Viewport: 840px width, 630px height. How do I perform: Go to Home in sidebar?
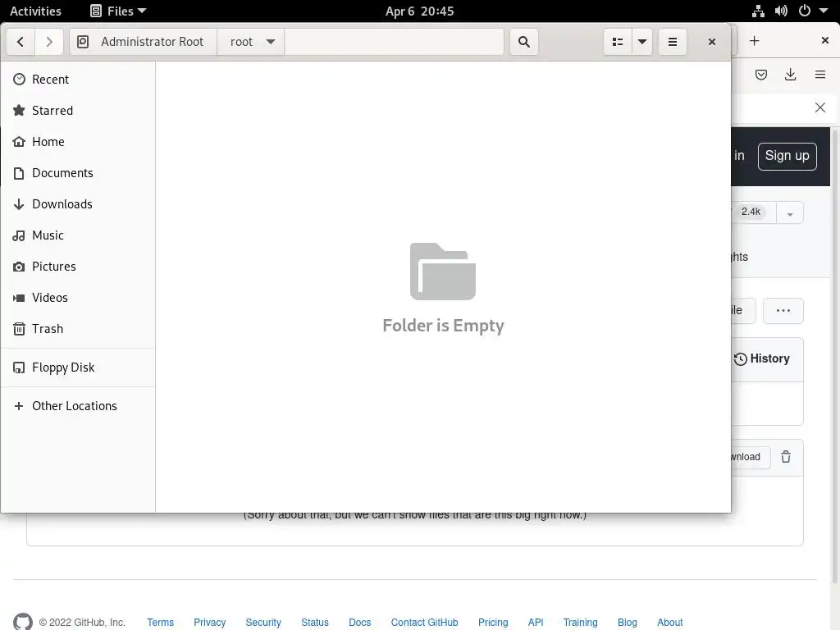(78, 141)
